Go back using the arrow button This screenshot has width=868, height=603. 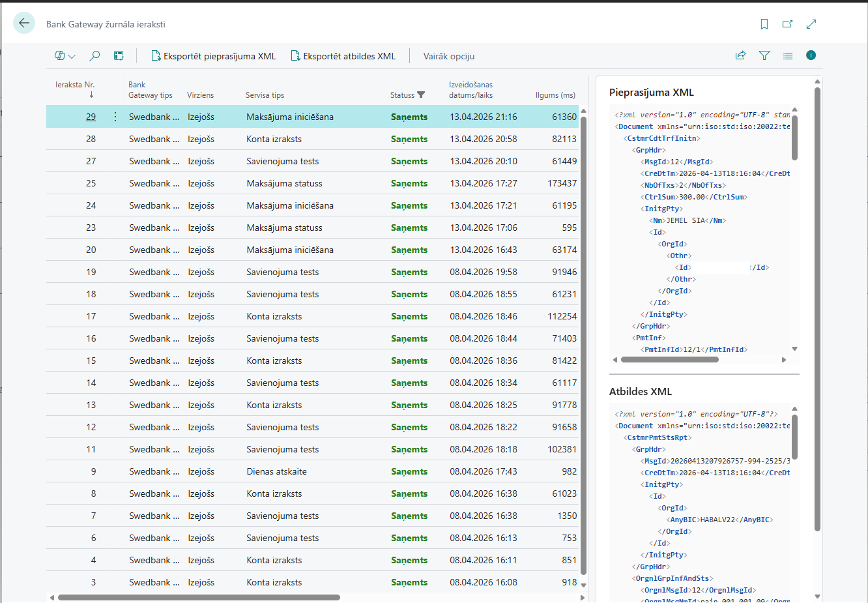click(x=24, y=23)
